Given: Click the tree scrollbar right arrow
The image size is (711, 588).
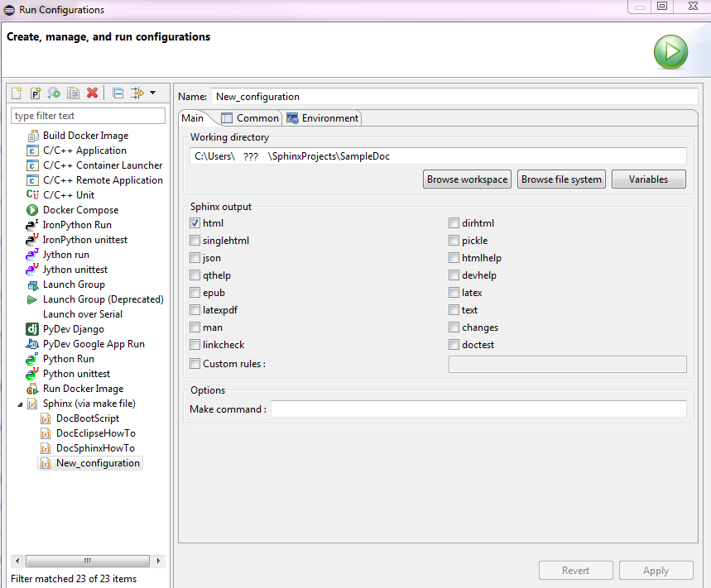Looking at the screenshot, I should 158,561.
